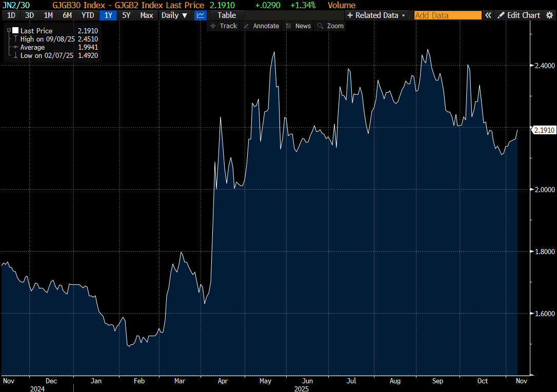Open chart settings gear icon

549,15
